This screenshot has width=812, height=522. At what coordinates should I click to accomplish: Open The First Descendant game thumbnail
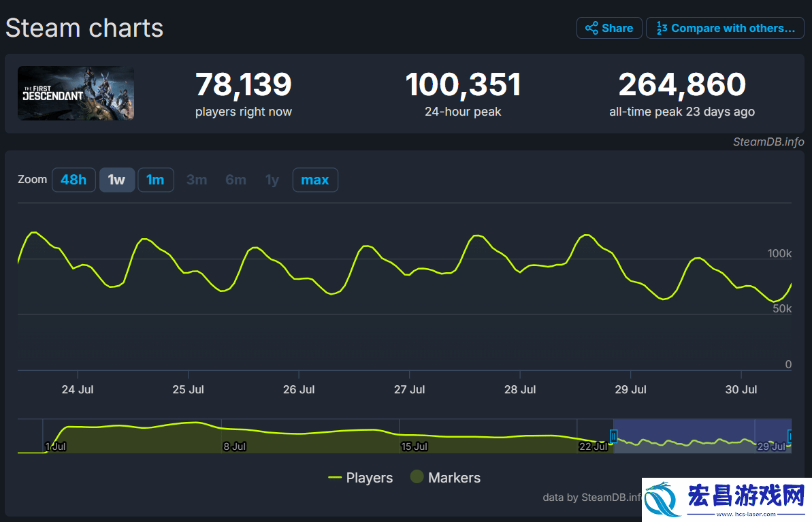(76, 93)
